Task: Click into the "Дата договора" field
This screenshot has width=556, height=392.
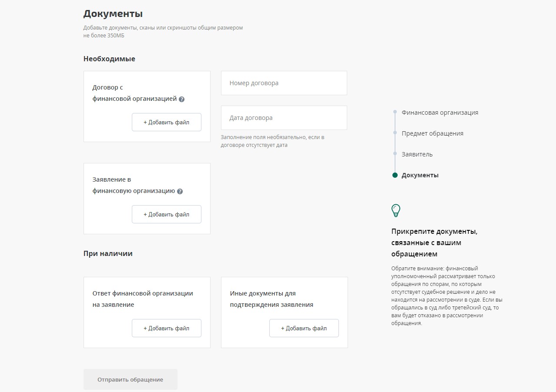Action: 284,118
